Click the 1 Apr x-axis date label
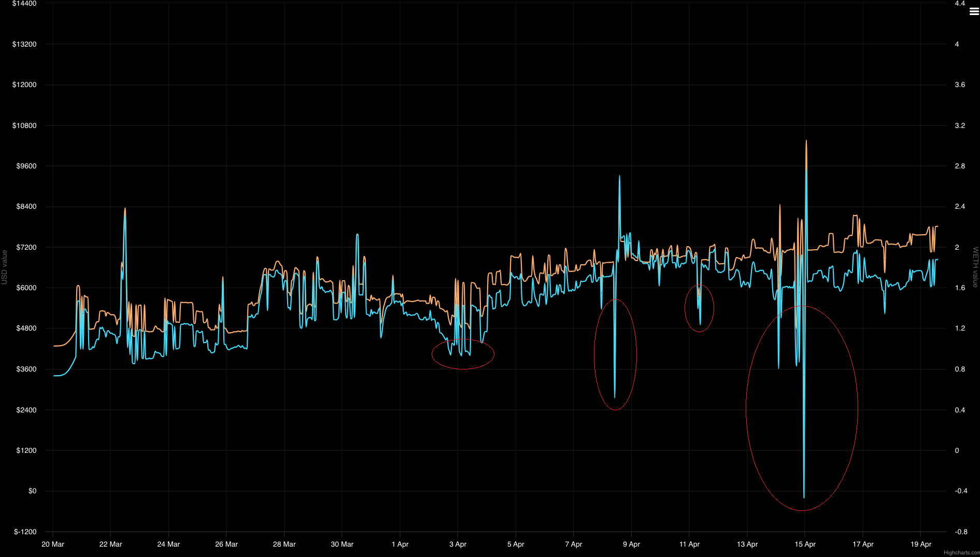 tap(400, 544)
